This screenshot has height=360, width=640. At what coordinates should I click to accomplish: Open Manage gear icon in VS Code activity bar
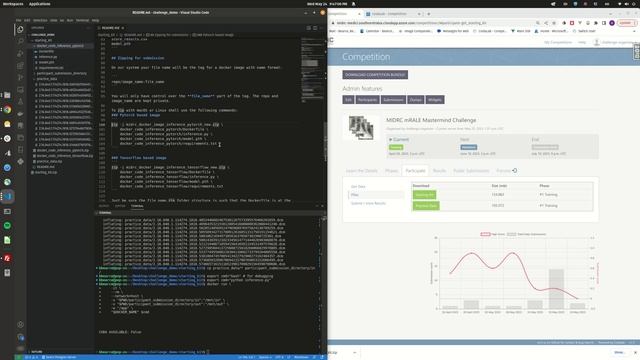[x=20, y=337]
